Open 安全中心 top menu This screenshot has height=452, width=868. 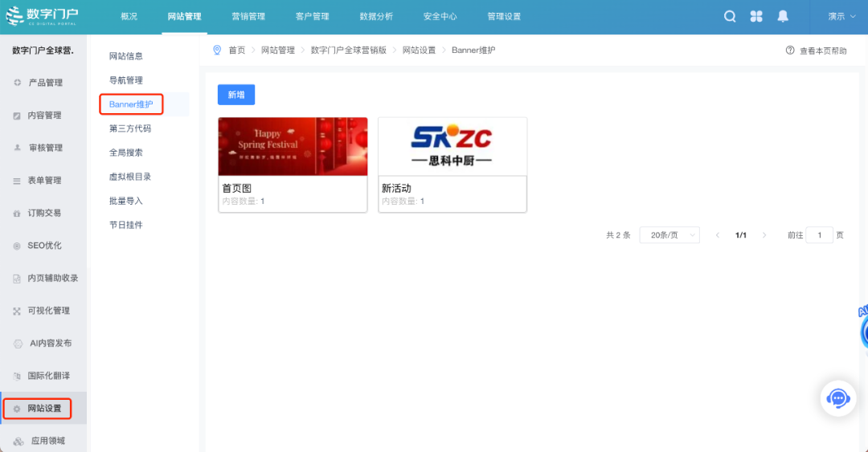pos(440,17)
